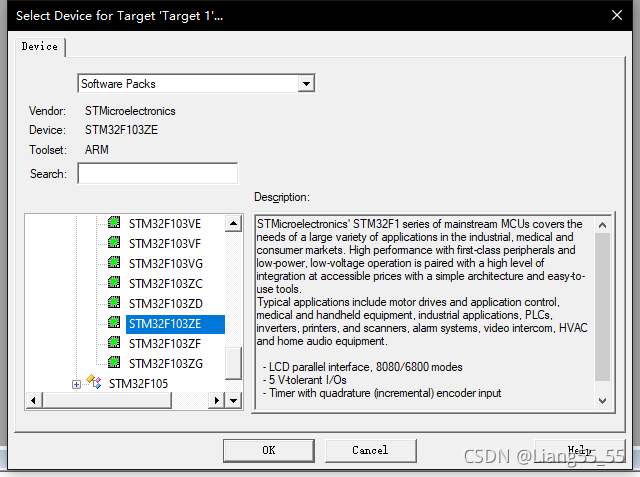This screenshot has width=640, height=477.
Task: Click the Device value STM32F103ZE
Action: tap(121, 130)
